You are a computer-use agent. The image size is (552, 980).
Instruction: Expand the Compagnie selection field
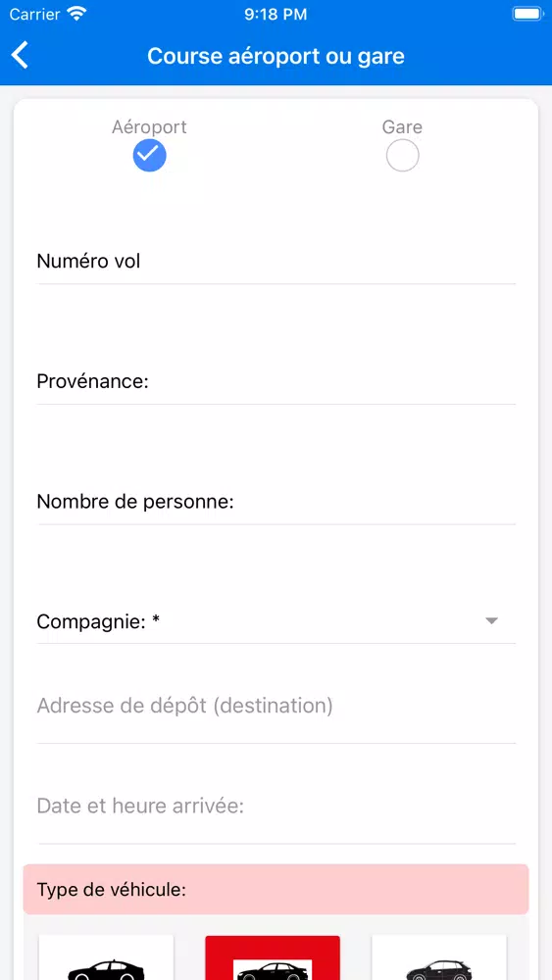276,622
